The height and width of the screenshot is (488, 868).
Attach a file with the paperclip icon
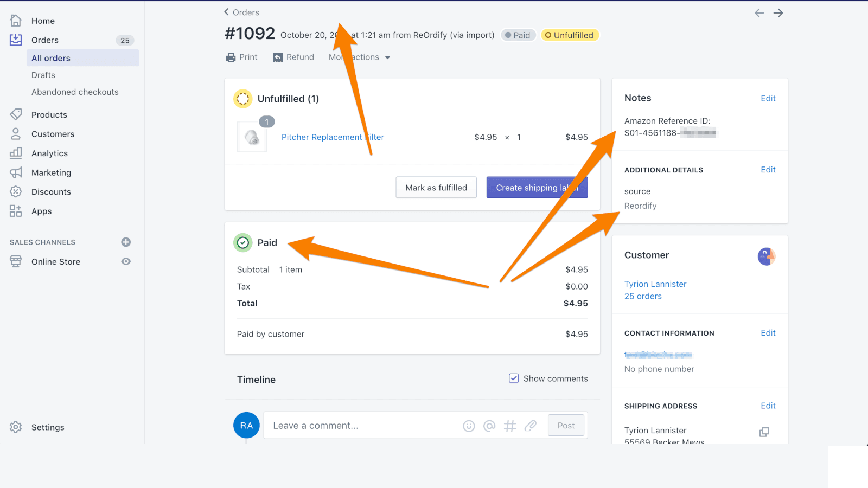530,426
